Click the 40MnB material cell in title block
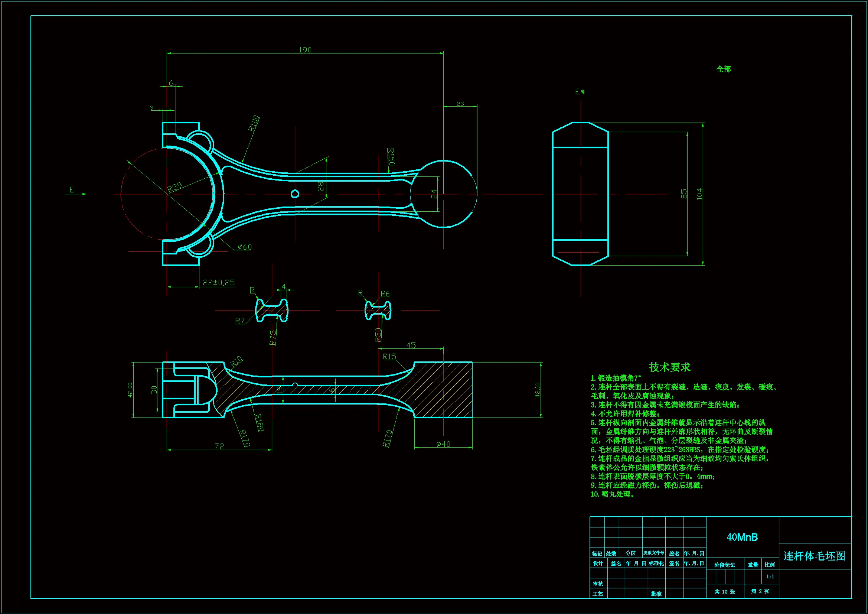868x614 pixels. click(x=742, y=537)
